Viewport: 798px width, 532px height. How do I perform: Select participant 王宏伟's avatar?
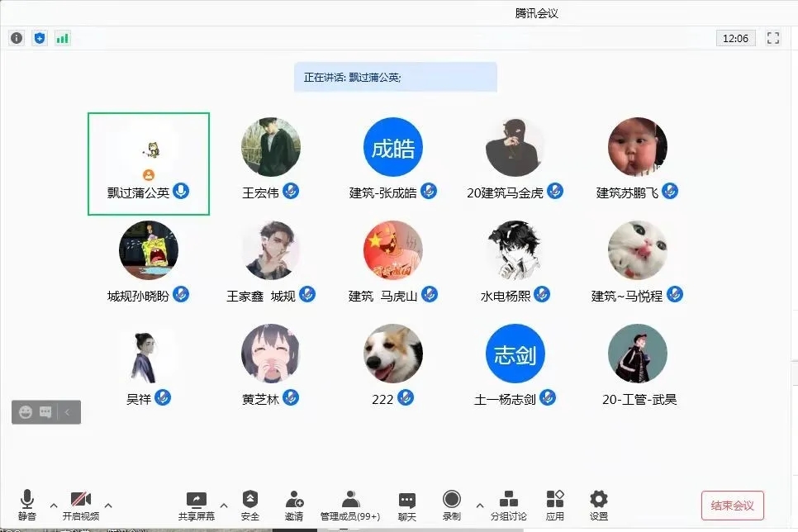pyautogui.click(x=271, y=147)
